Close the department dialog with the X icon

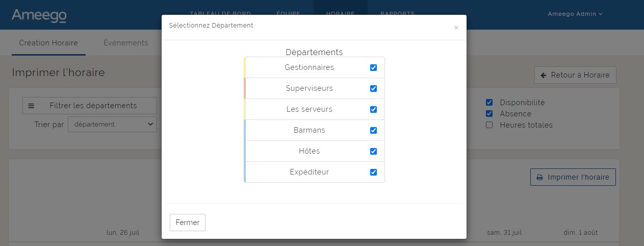tap(456, 28)
